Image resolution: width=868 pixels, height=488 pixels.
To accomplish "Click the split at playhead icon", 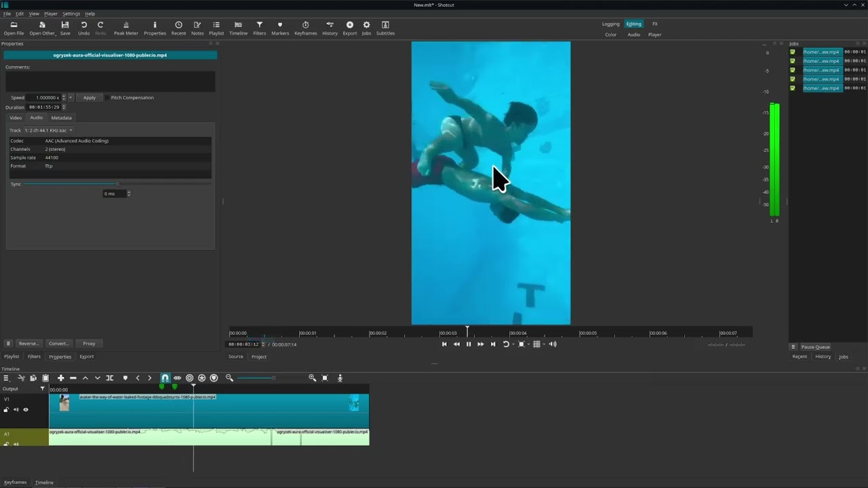I will (x=109, y=378).
